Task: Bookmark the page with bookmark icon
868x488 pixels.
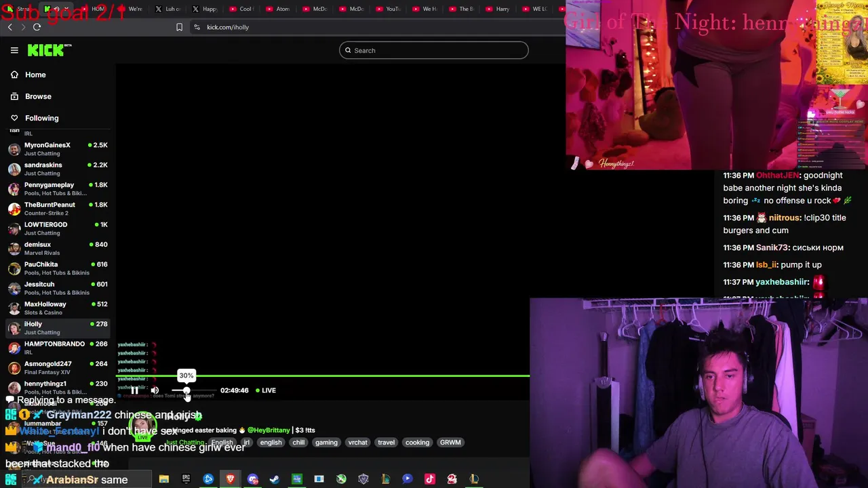Action: (179, 27)
